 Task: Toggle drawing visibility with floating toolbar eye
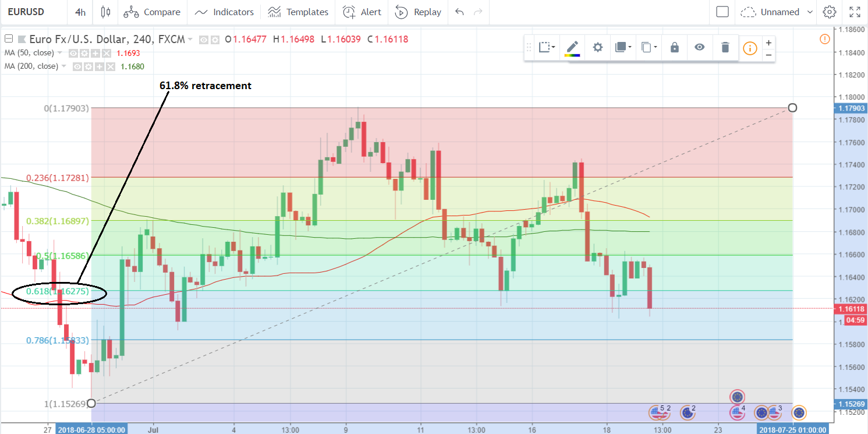point(699,48)
